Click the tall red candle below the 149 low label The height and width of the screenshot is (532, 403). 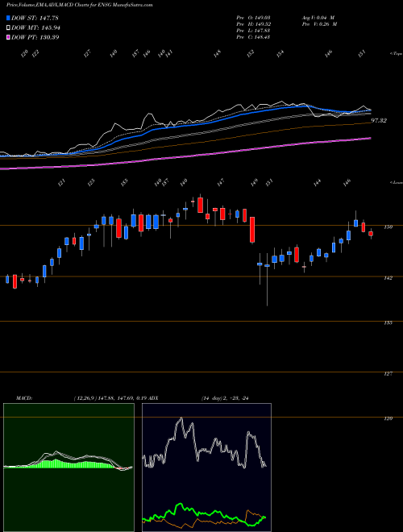(x=252, y=230)
